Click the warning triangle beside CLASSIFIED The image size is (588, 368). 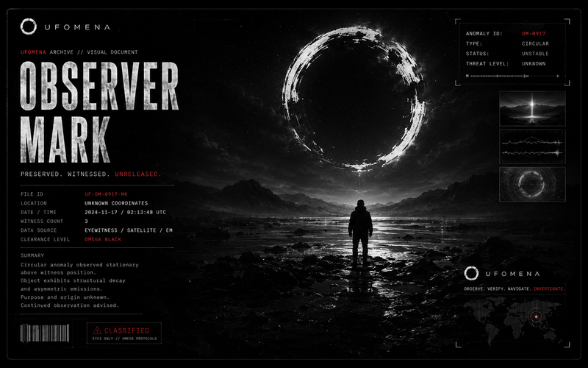coord(97,330)
